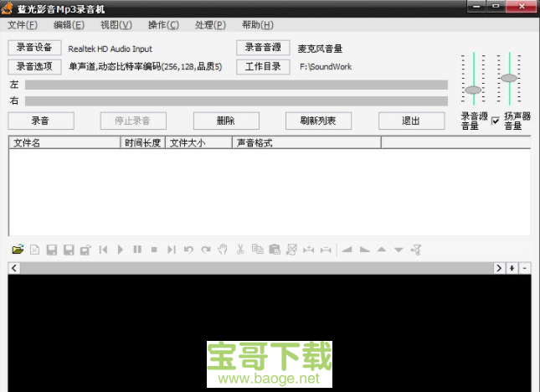The image size is (540, 392).
Task: Open an audio file with the folder icon
Action: click(18, 249)
